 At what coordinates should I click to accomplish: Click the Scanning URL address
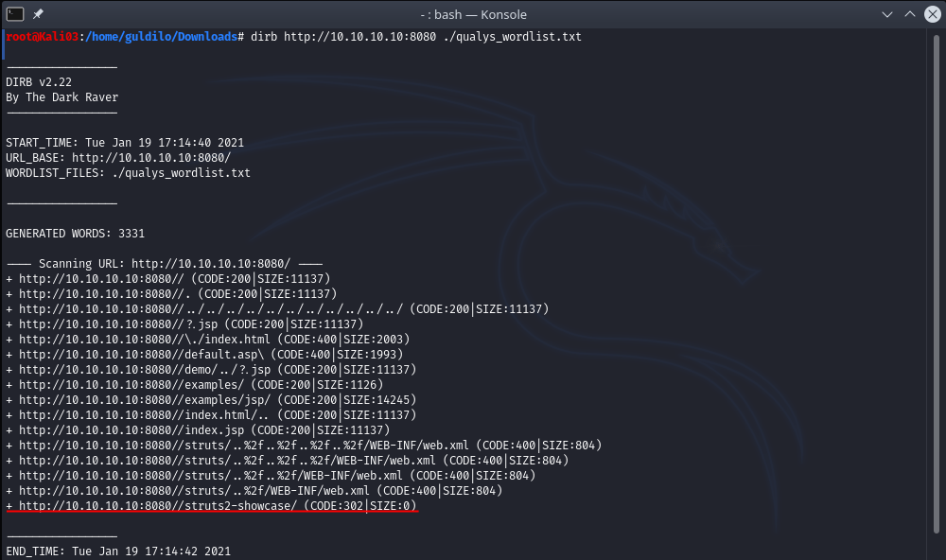coord(210,264)
